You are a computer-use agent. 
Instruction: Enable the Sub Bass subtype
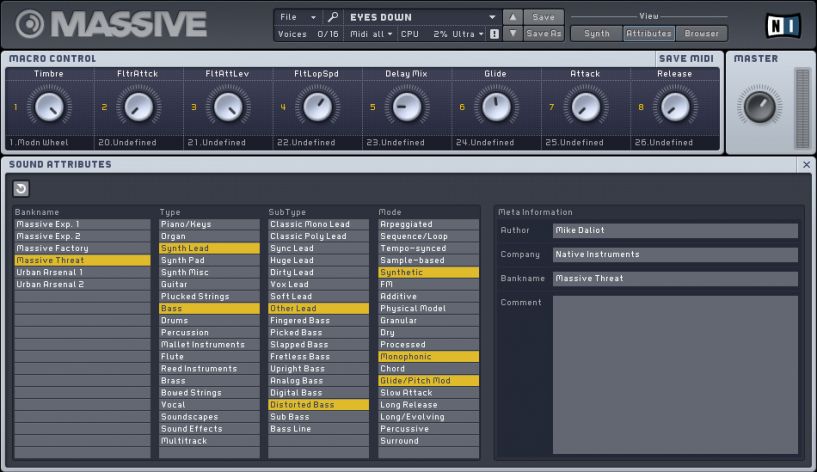319,417
